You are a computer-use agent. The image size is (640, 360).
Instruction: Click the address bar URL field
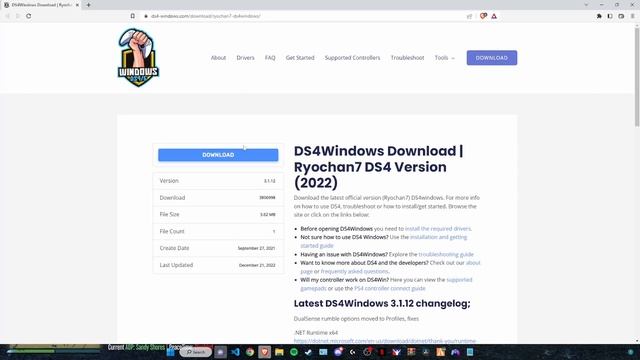click(x=302, y=16)
